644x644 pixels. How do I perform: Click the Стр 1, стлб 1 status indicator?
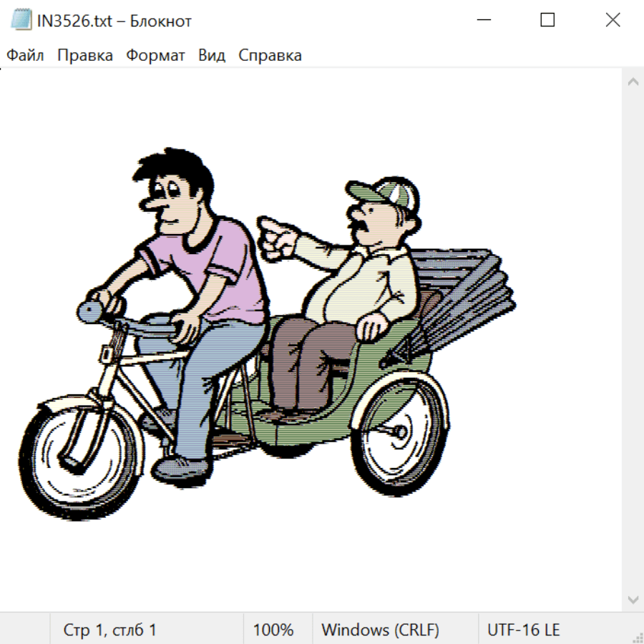pyautogui.click(x=109, y=630)
